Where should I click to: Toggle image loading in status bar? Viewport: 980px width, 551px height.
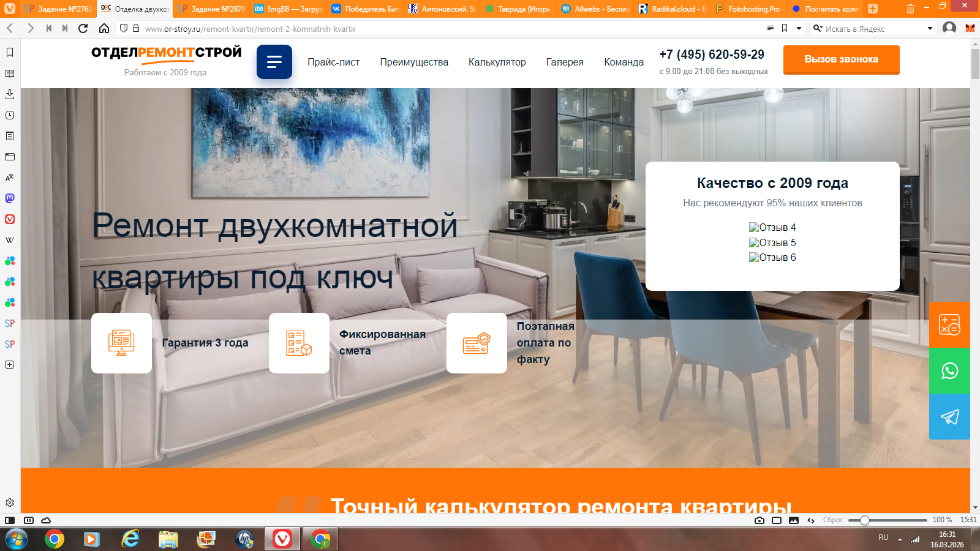point(794,520)
